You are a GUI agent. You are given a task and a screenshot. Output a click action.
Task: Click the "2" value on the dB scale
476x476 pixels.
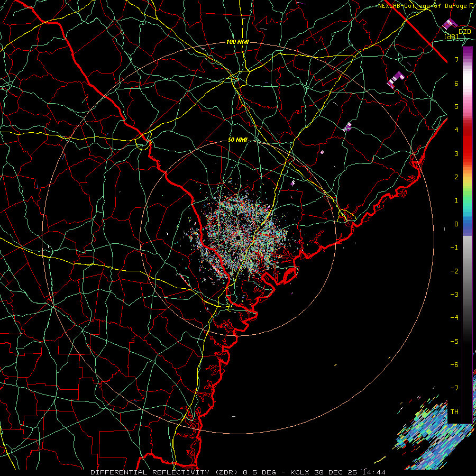point(456,177)
